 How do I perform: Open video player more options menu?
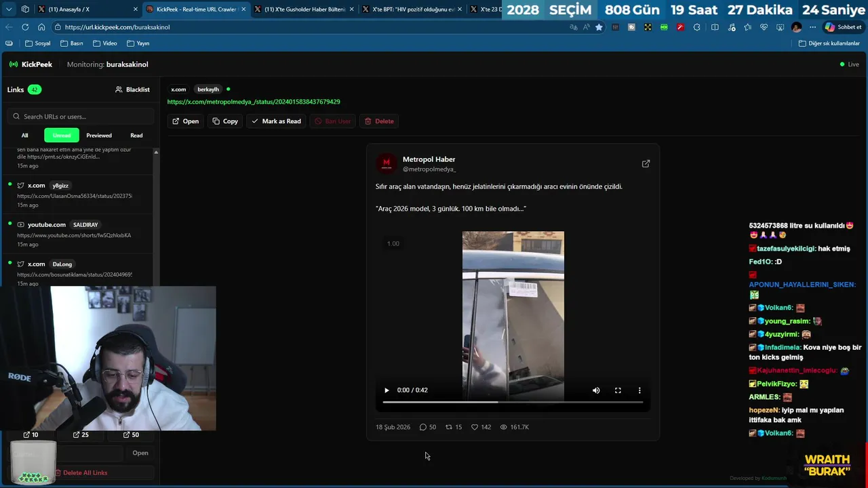(639, 390)
